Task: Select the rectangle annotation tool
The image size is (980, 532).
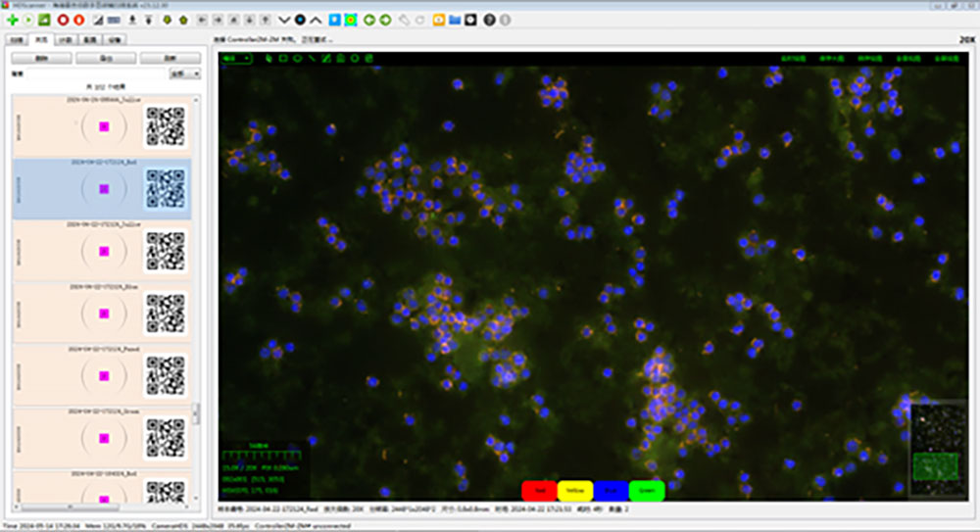Action: coord(283,58)
